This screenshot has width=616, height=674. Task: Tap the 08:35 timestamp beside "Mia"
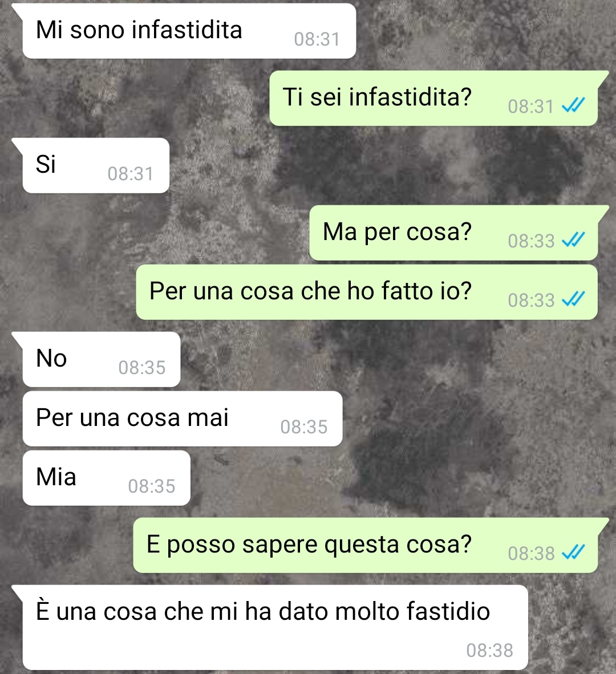click(x=152, y=486)
